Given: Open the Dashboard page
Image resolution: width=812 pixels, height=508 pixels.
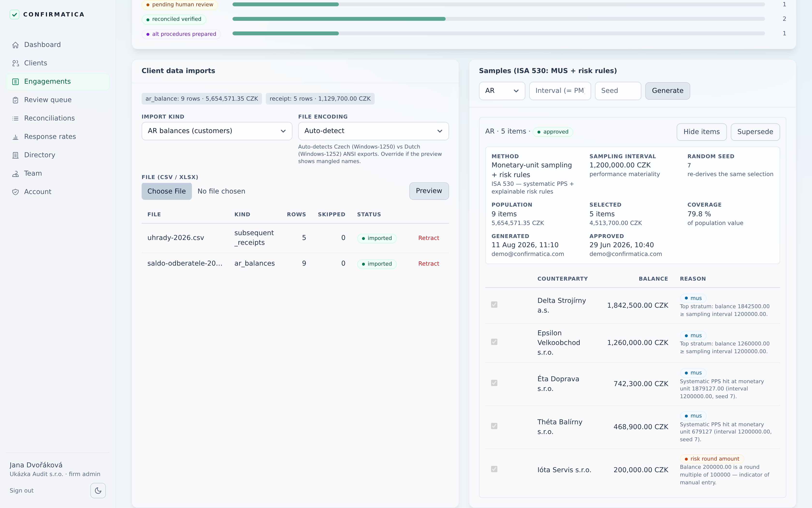Looking at the screenshot, I should pos(58,45).
